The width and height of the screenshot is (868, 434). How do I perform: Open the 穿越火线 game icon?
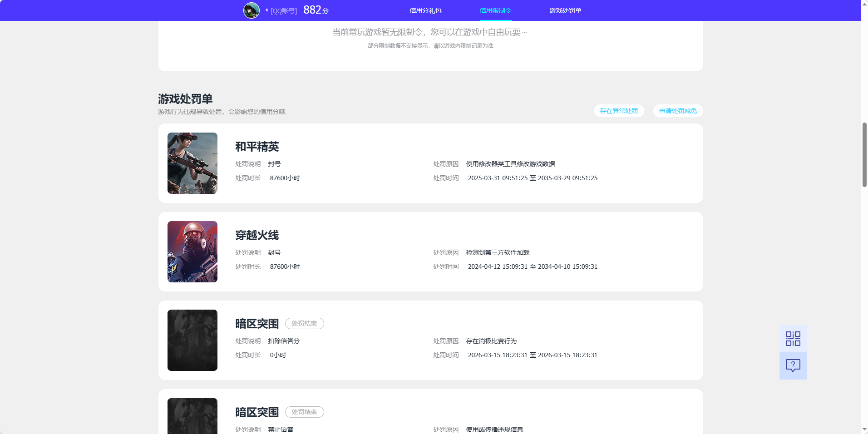pyautogui.click(x=192, y=251)
